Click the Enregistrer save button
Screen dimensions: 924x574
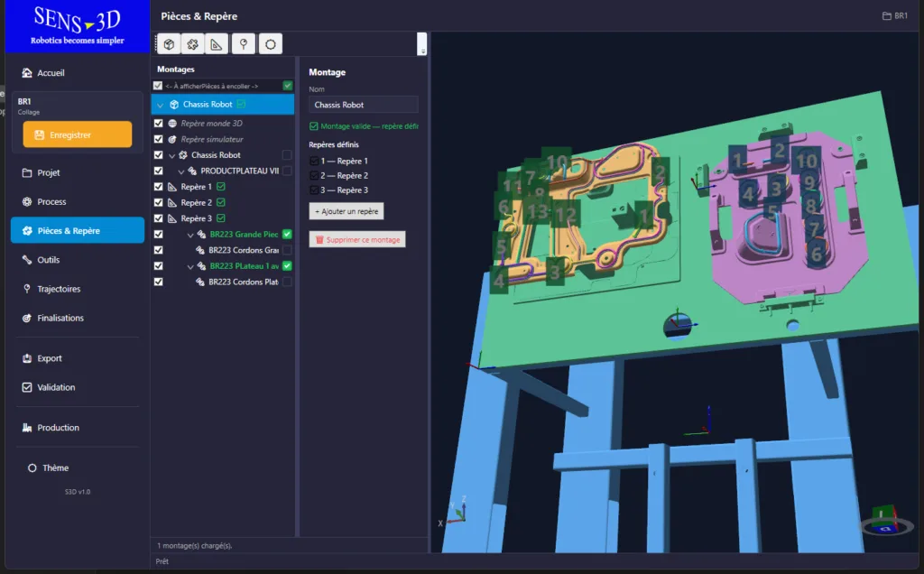78,135
